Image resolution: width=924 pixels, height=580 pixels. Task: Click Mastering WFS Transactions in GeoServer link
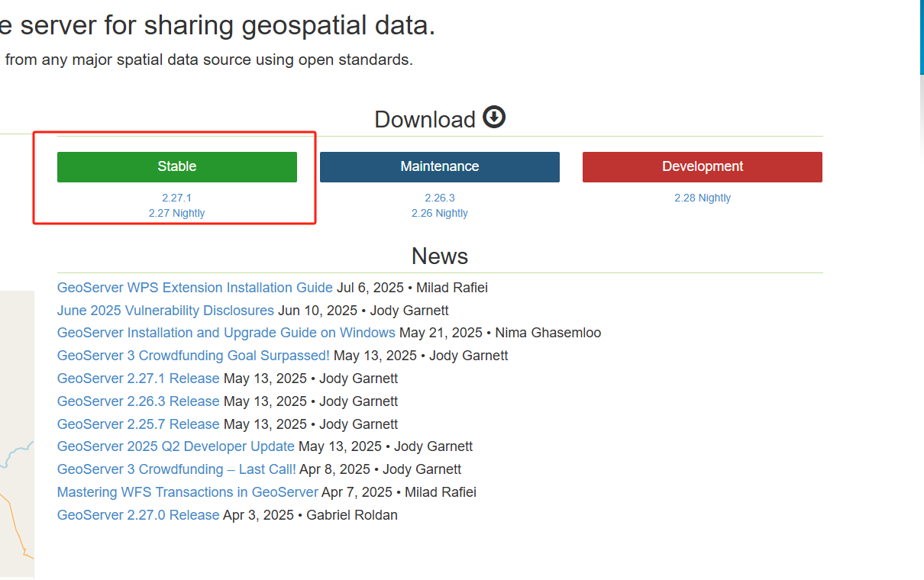coord(187,492)
